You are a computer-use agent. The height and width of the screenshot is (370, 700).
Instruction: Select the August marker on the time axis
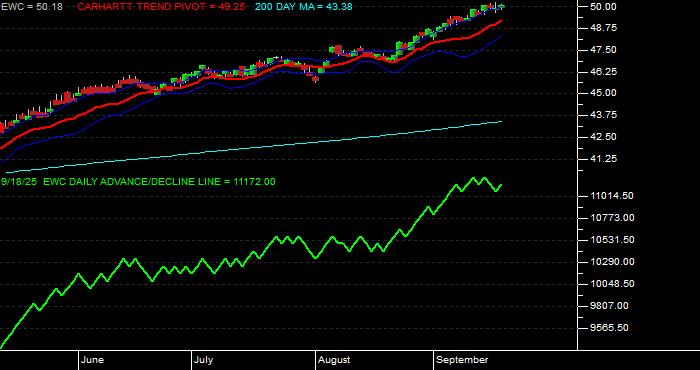[334, 360]
